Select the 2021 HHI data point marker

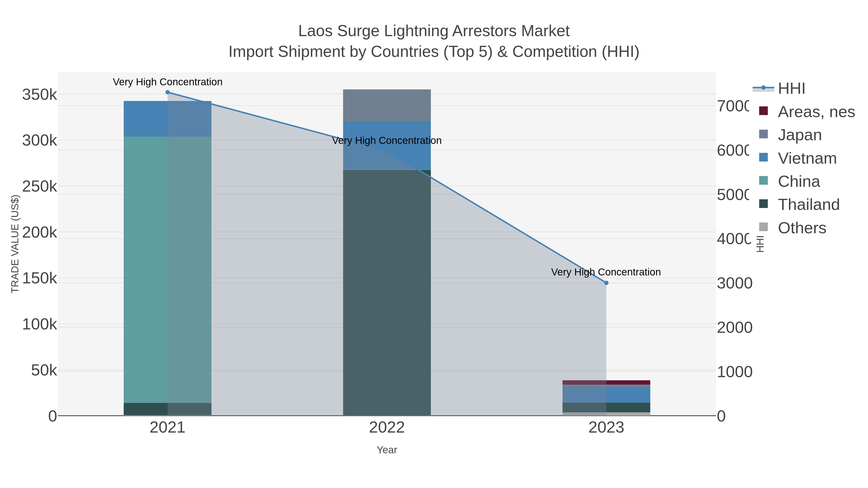(168, 92)
